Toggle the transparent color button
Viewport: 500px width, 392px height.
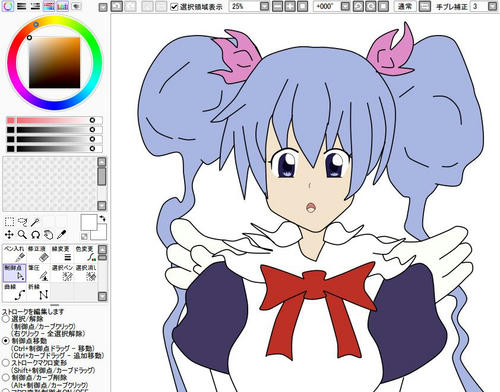[x=84, y=236]
